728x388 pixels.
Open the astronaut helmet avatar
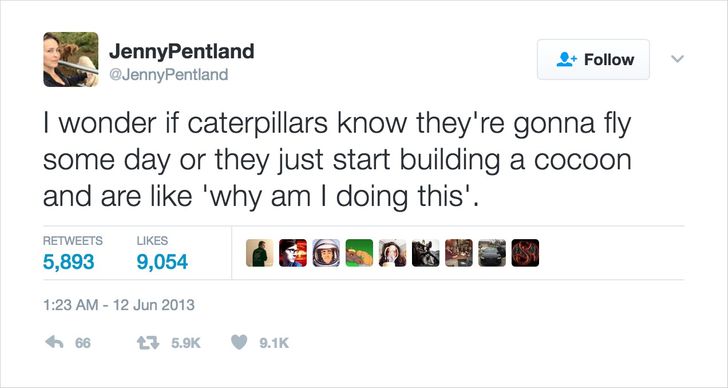pos(326,253)
